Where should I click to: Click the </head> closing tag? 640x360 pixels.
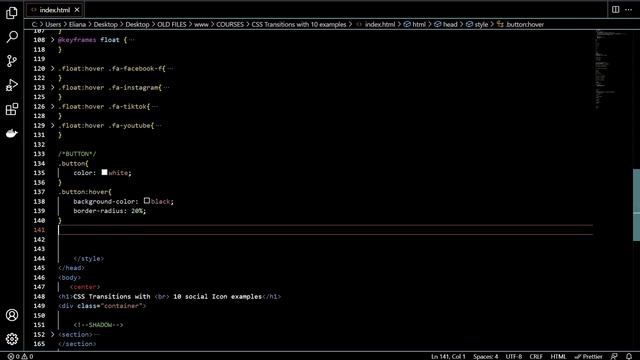(71, 268)
